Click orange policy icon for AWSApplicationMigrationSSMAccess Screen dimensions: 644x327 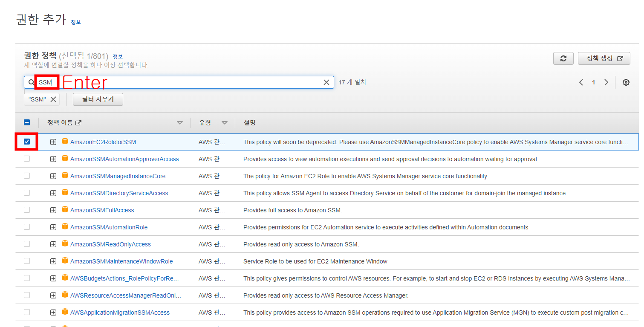[65, 312]
